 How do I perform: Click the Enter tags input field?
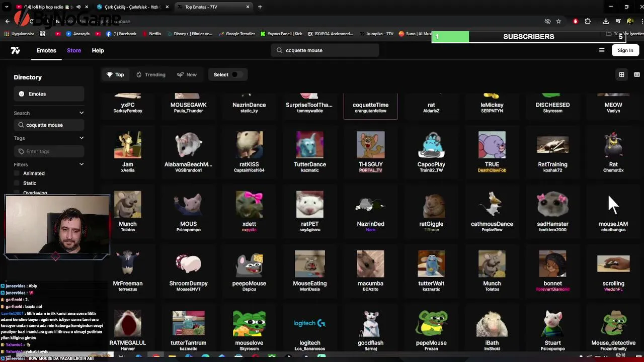point(49,151)
